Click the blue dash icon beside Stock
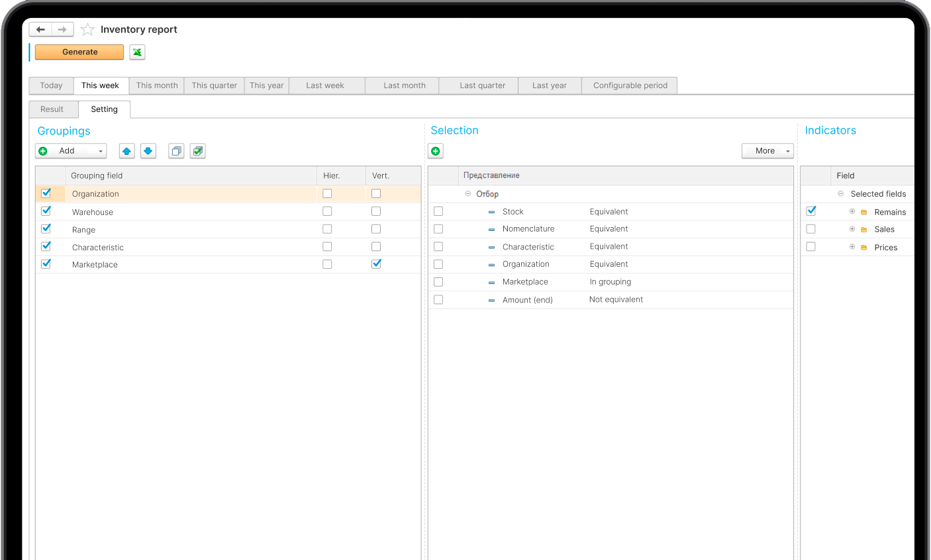Screen dimensions: 931x560 [491, 212]
